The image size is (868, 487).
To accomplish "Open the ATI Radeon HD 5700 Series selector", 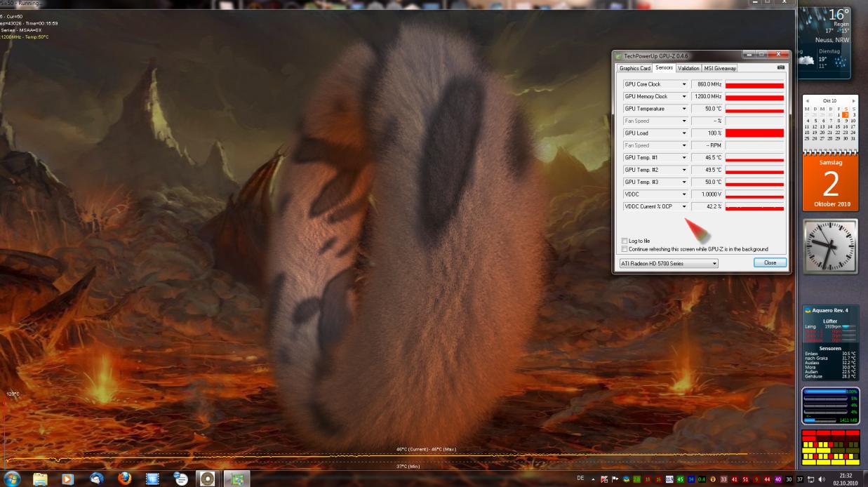I will 669,263.
